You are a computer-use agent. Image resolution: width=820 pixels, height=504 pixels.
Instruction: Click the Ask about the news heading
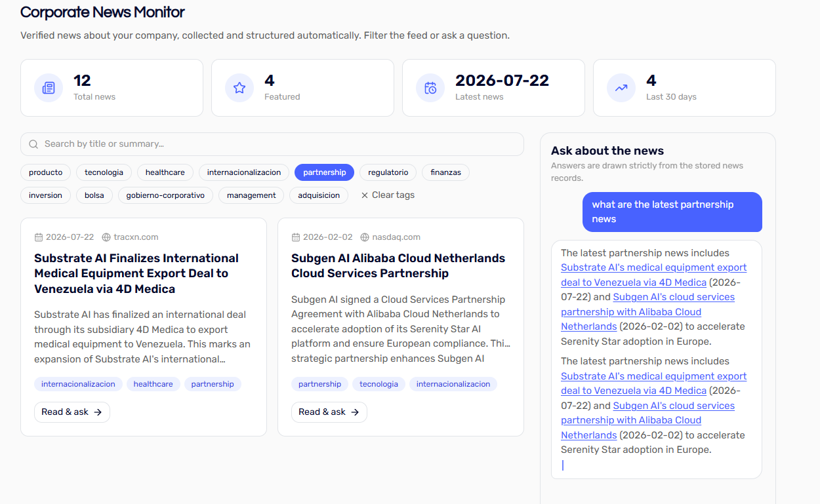tap(607, 151)
